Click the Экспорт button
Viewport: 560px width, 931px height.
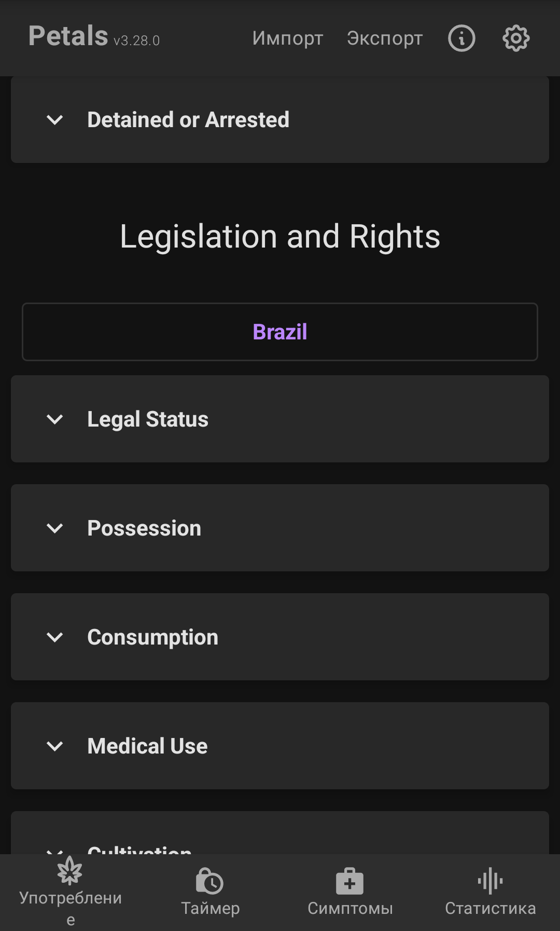point(385,38)
